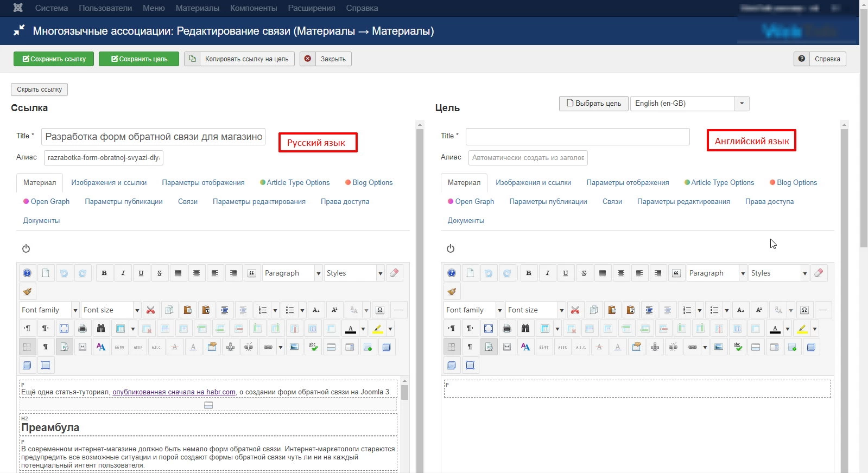Switch to Open Graph tab in Цель
Viewport: 868px width, 473px height.
point(471,202)
